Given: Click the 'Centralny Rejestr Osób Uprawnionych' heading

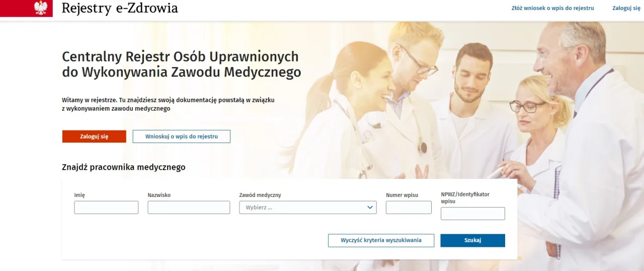Looking at the screenshot, I should pyautogui.click(x=182, y=64).
